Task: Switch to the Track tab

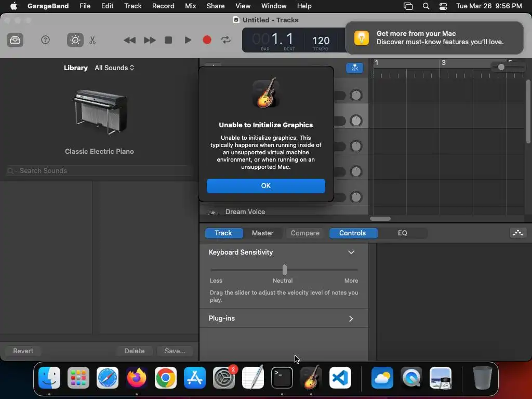Action: click(223, 233)
